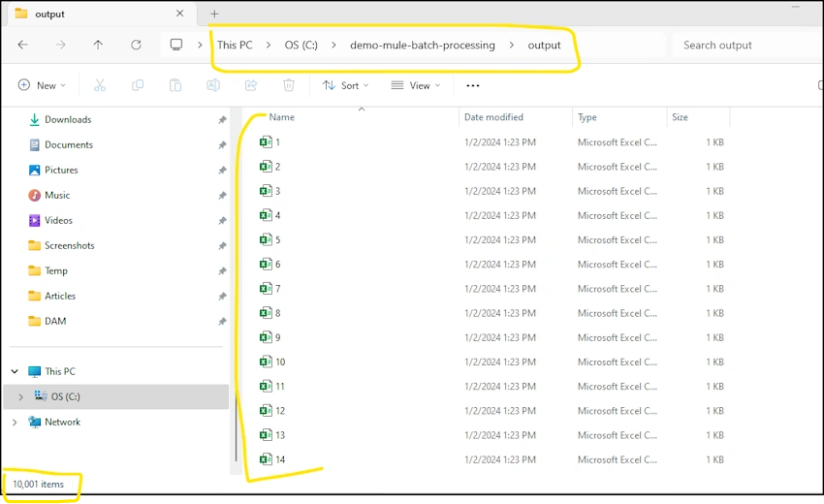This screenshot has height=504, width=824.
Task: Select the Excel file named 1
Action: coord(277,142)
